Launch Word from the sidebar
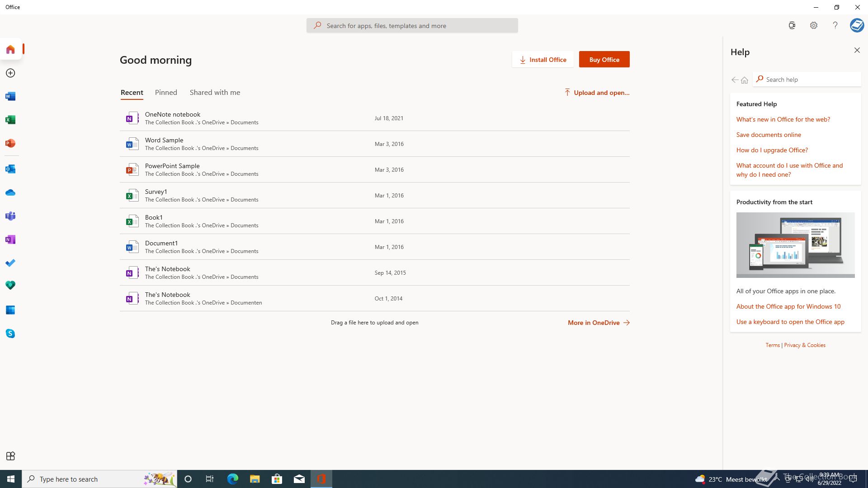The image size is (868, 488). click(x=10, y=96)
